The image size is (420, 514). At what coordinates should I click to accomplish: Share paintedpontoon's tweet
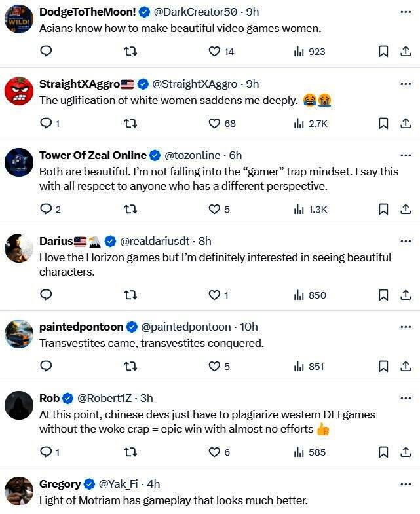point(406,366)
